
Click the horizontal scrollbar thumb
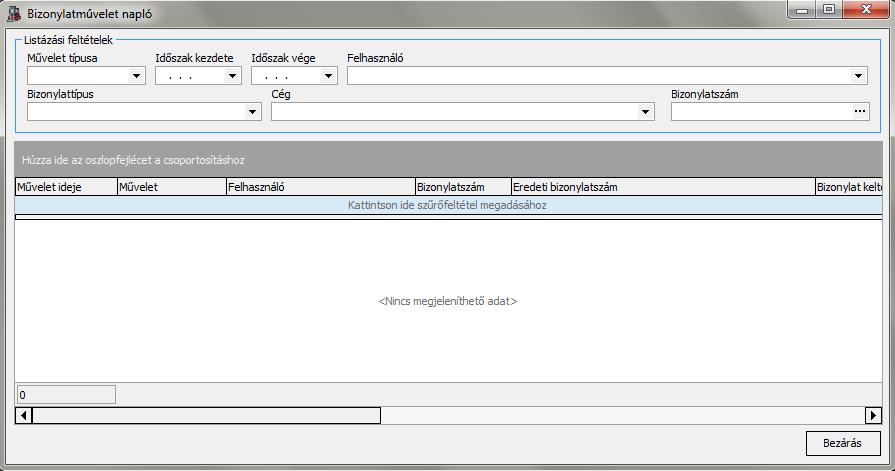point(207,416)
